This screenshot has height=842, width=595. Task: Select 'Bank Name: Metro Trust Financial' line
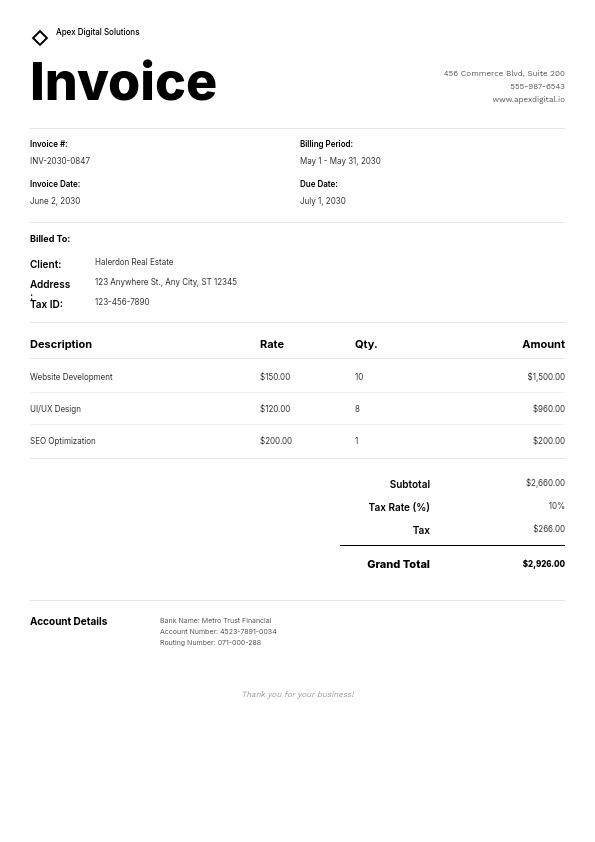coord(215,620)
